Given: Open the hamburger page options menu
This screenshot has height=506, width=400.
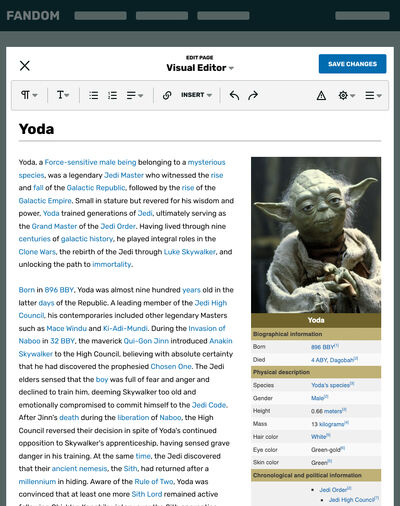Looking at the screenshot, I should (373, 96).
